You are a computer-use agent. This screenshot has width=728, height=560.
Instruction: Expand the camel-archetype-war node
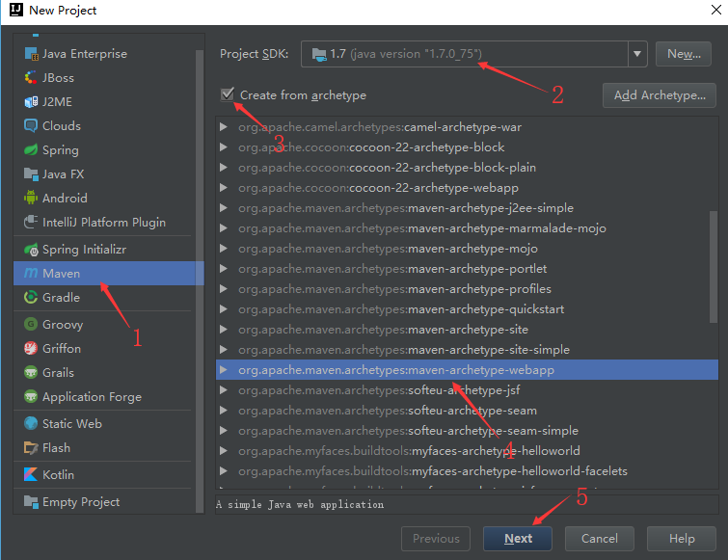coord(224,127)
